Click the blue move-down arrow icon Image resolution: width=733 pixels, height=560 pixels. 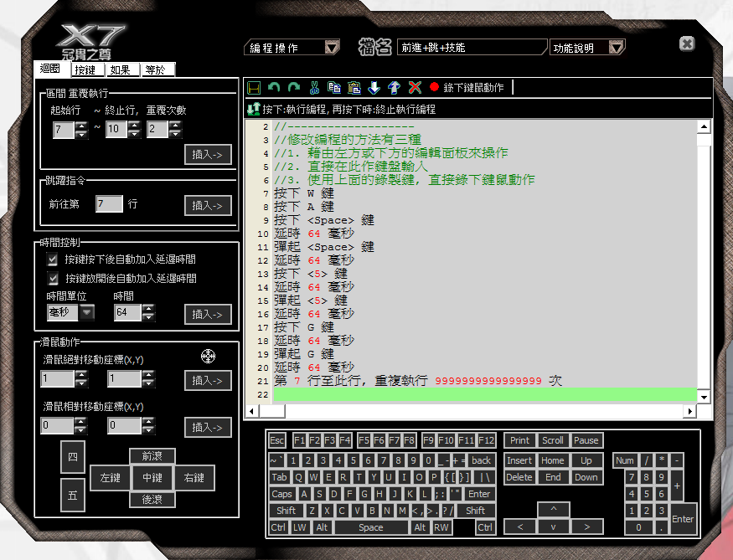tap(374, 87)
